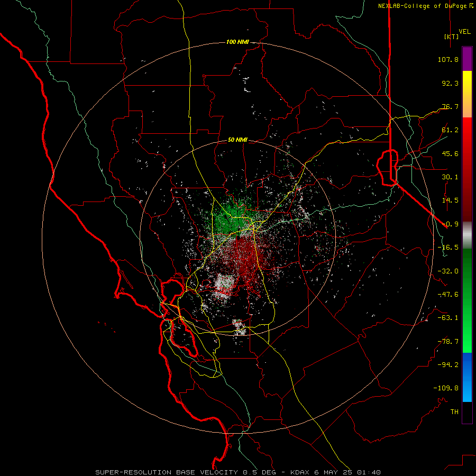The height and width of the screenshot is (476, 476).
Task: Select the -78.7 scale value
Action: click(x=448, y=342)
